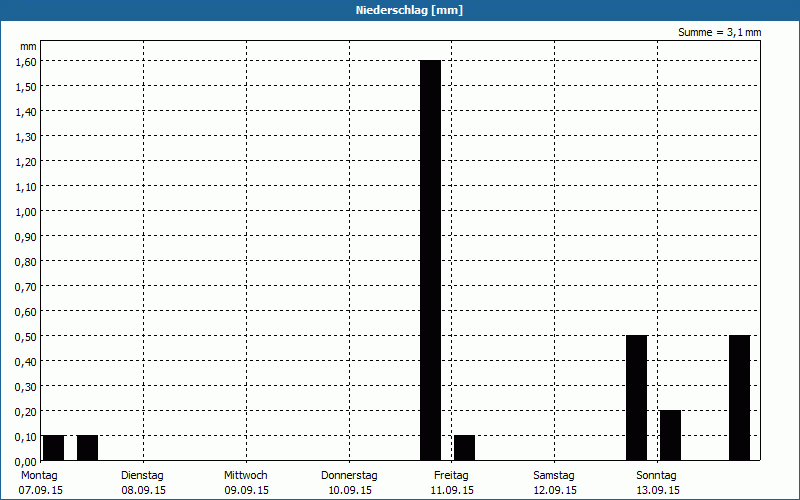Image resolution: width=800 pixels, height=500 pixels.
Task: Click the 0,80 y-axis value
Action: 26,262
